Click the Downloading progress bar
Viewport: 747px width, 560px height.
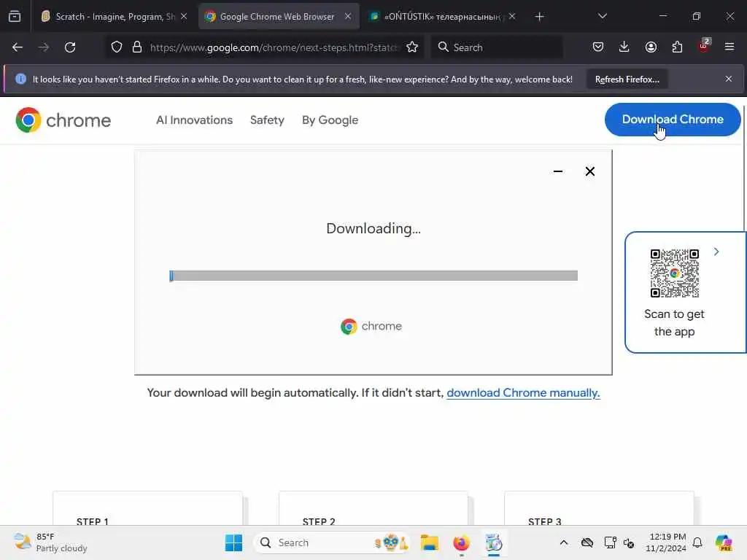pos(373,276)
